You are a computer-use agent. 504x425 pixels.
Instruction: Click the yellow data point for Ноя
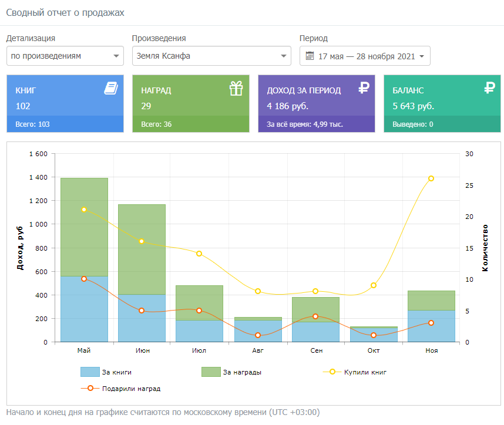tap(431, 178)
